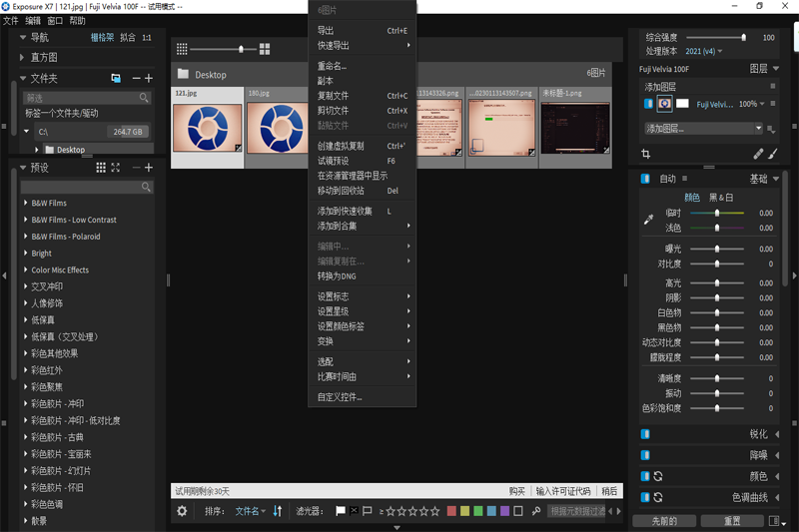
Task: Click the 重置 reset button
Action: 732,521
